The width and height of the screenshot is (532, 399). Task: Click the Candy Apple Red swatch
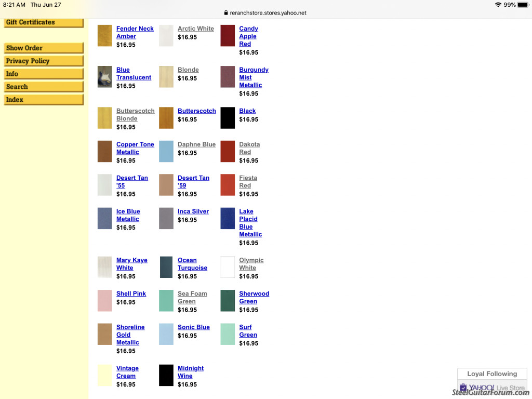[228, 36]
